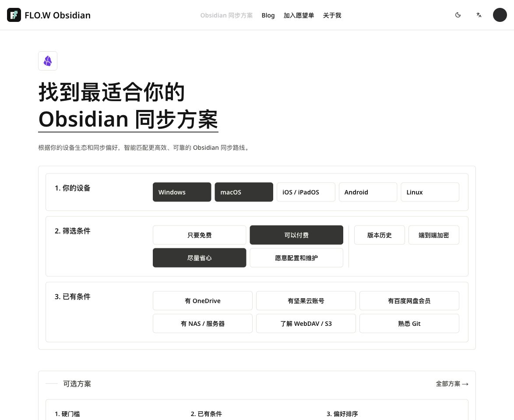Open the 全部方案 → link
Screen dimensions: 514x420
(x=452, y=384)
